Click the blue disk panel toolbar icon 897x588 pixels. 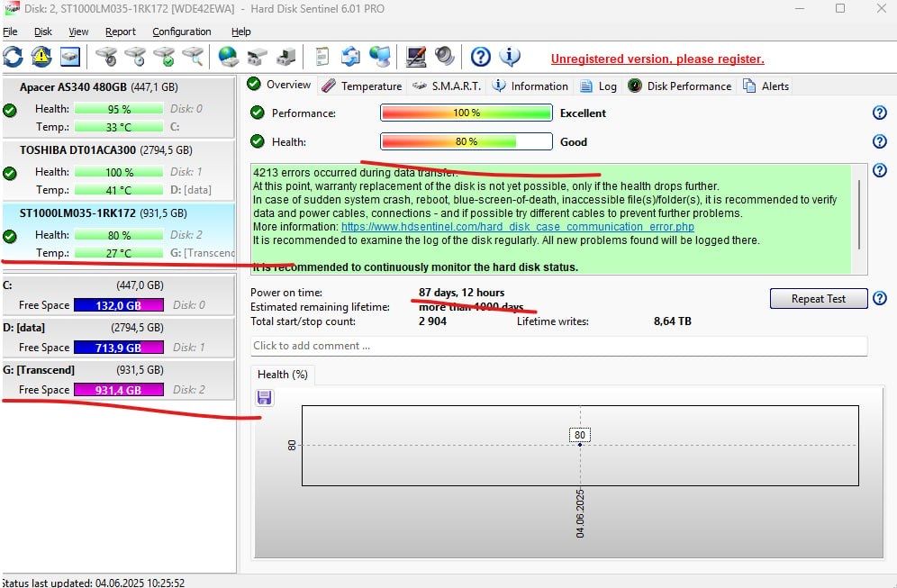[x=69, y=57]
